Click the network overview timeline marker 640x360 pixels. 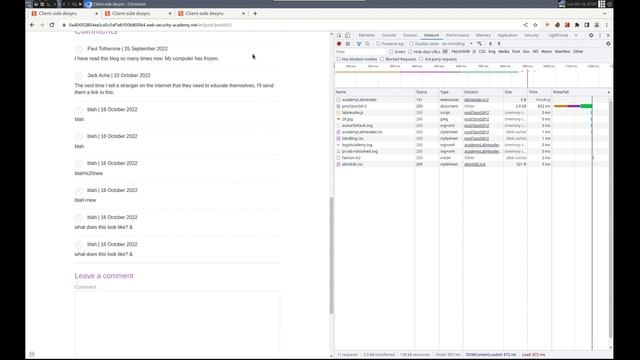tap(527, 78)
